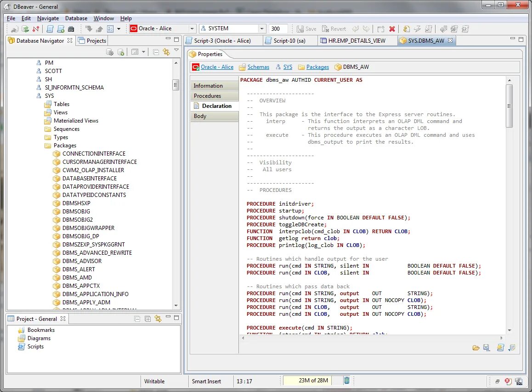532x392 pixels.
Task: Expand the SYS schema node
Action: pyautogui.click(x=49, y=95)
